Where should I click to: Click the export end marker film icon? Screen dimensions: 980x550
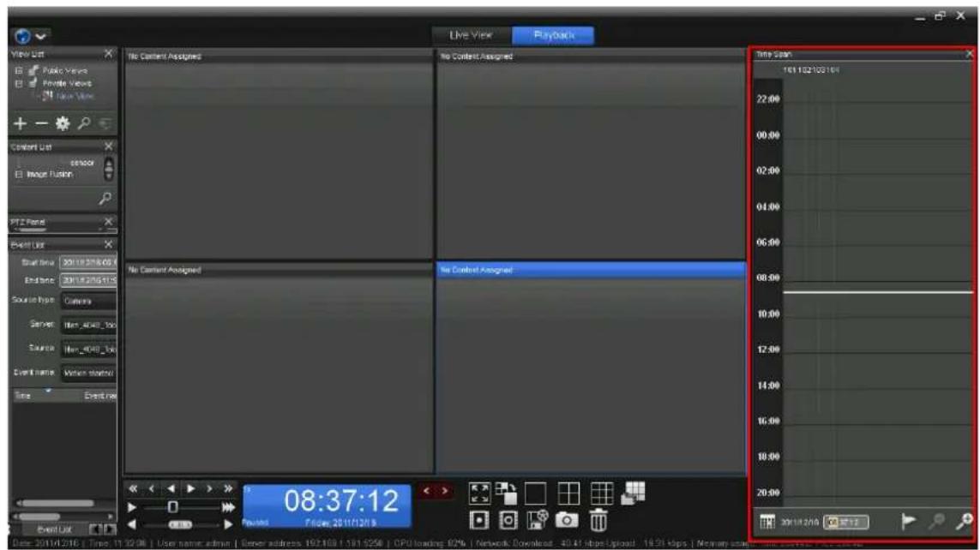pyautogui.click(x=508, y=520)
